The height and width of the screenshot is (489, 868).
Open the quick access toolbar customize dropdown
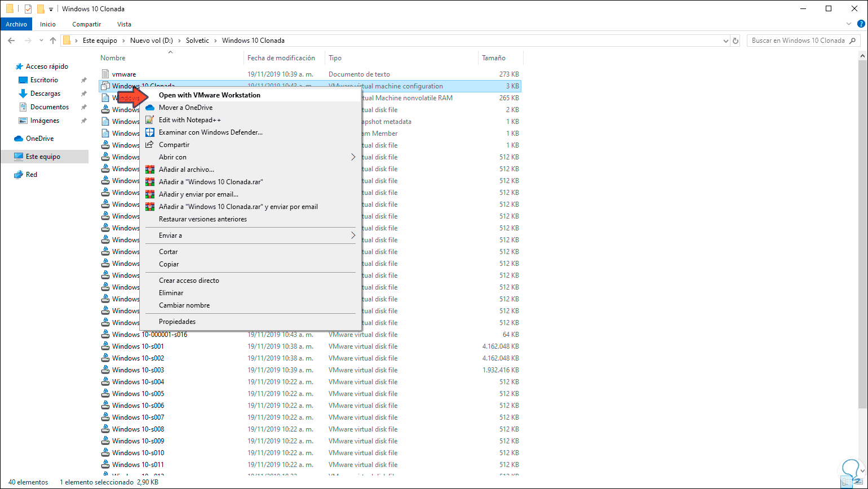(51, 10)
